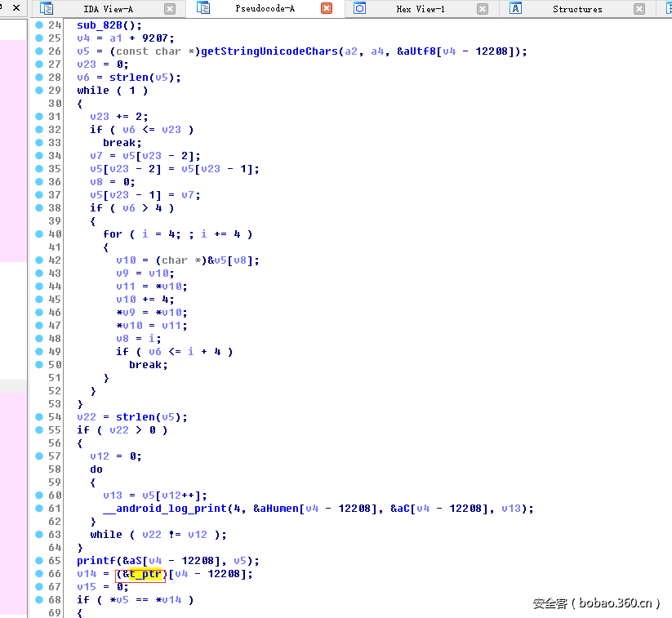The width and height of the screenshot is (672, 618).
Task: Click the Hex View-1 tab icon
Action: (359, 9)
